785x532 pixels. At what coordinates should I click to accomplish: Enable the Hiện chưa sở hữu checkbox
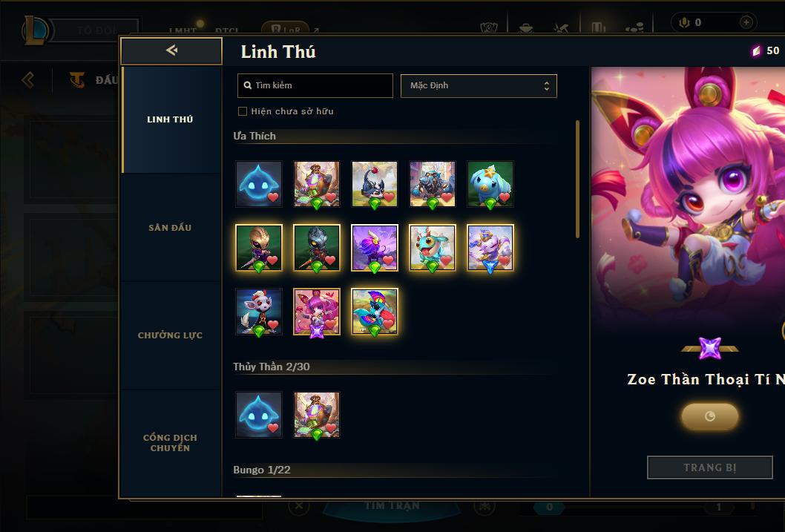(243, 111)
